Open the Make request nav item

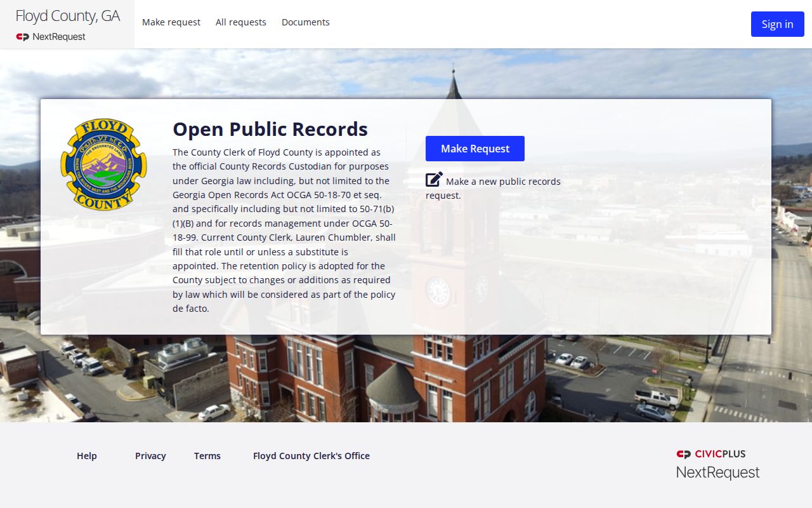[x=171, y=22]
